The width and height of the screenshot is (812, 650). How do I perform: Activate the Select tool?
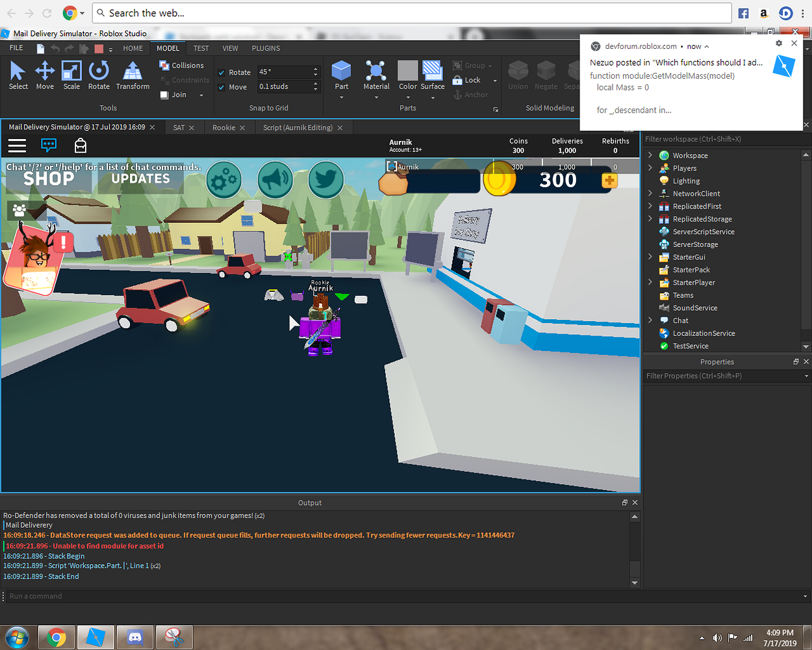pos(18,75)
